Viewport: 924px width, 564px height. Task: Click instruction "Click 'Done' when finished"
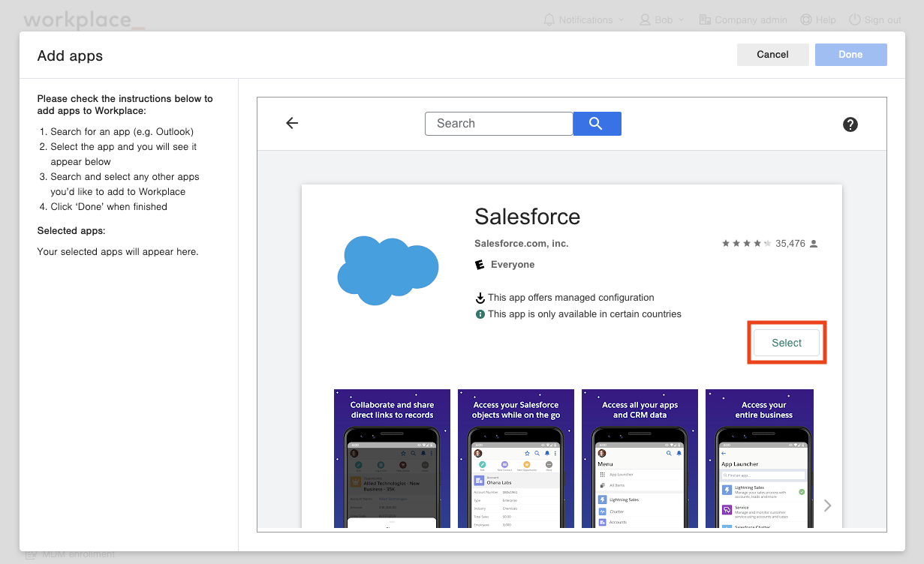point(109,206)
